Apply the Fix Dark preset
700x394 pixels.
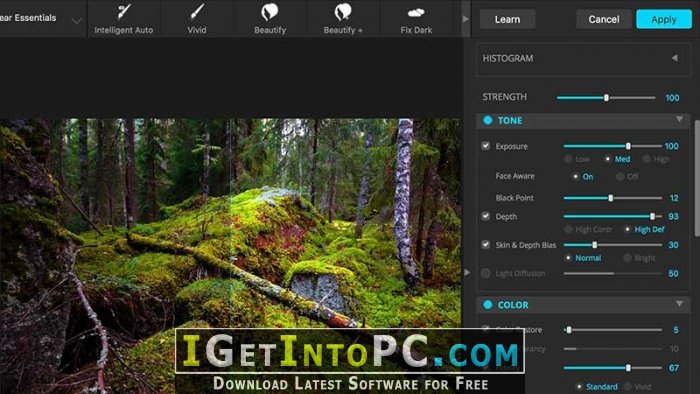(416, 19)
